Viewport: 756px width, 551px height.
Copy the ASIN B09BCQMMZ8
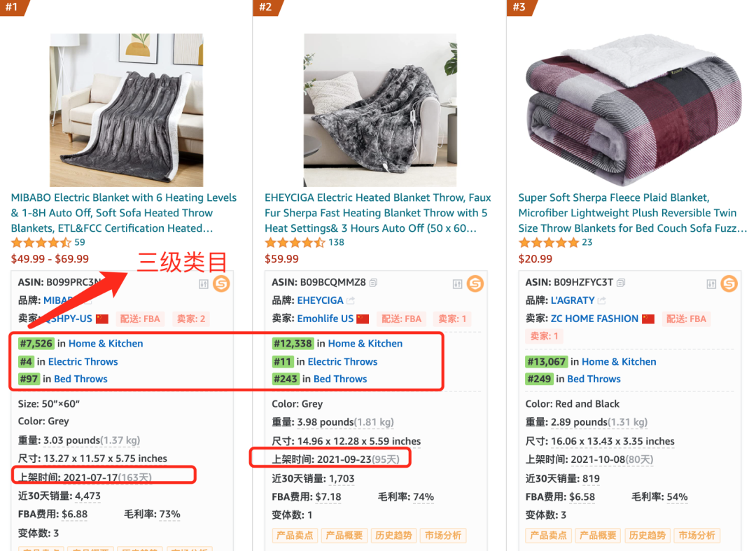(374, 283)
